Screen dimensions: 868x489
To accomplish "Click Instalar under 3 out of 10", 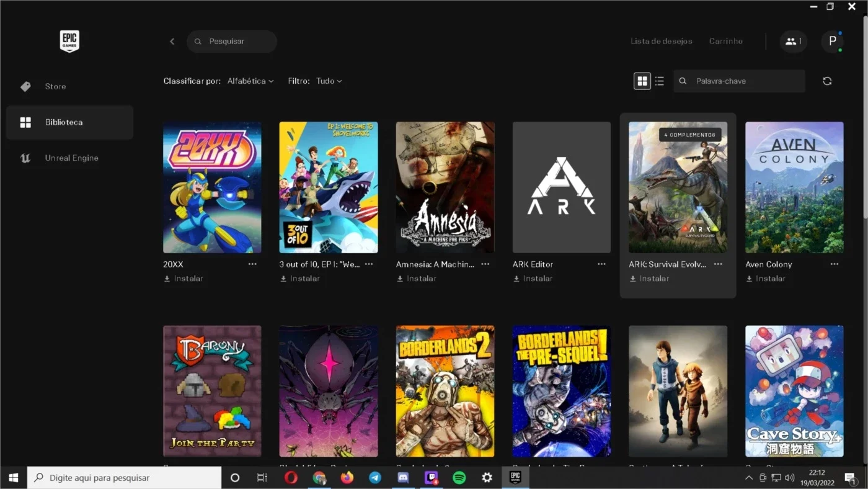I will pos(300,279).
